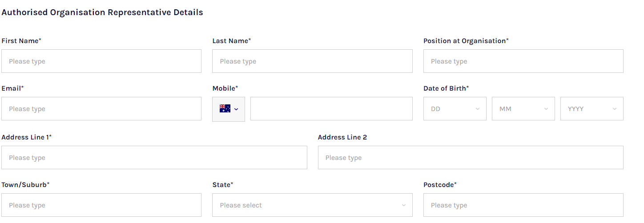Click the Mobile number input field

(x=331, y=109)
